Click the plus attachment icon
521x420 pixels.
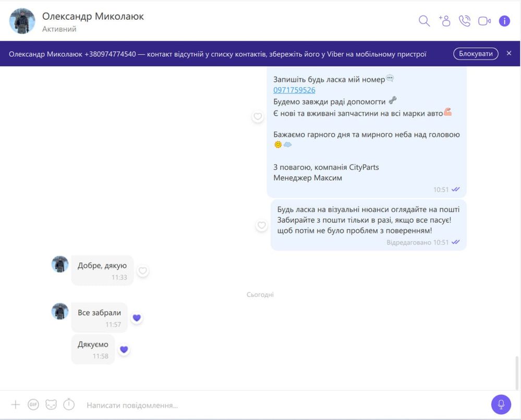coord(15,404)
